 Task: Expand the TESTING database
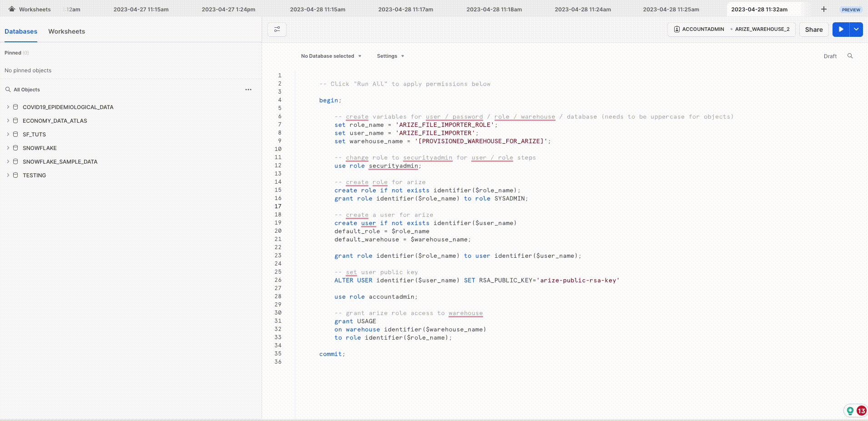point(8,175)
